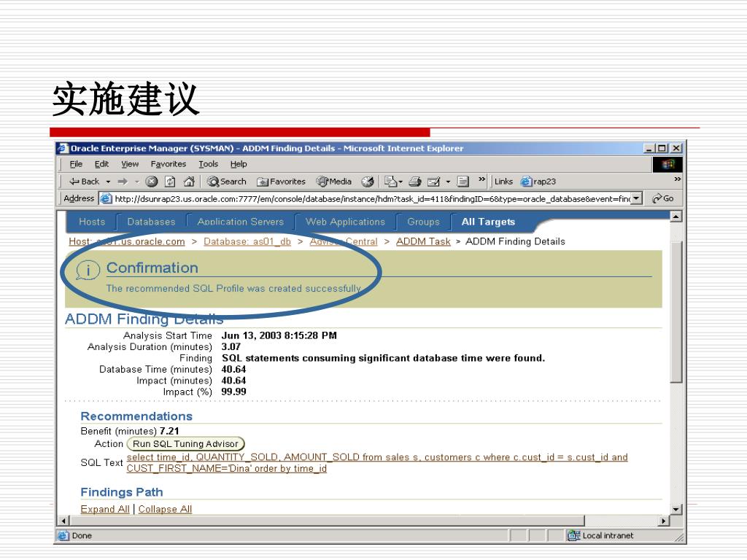This screenshot has width=747, height=560.
Task: Stop page loading with the Stop icon
Action: click(152, 182)
